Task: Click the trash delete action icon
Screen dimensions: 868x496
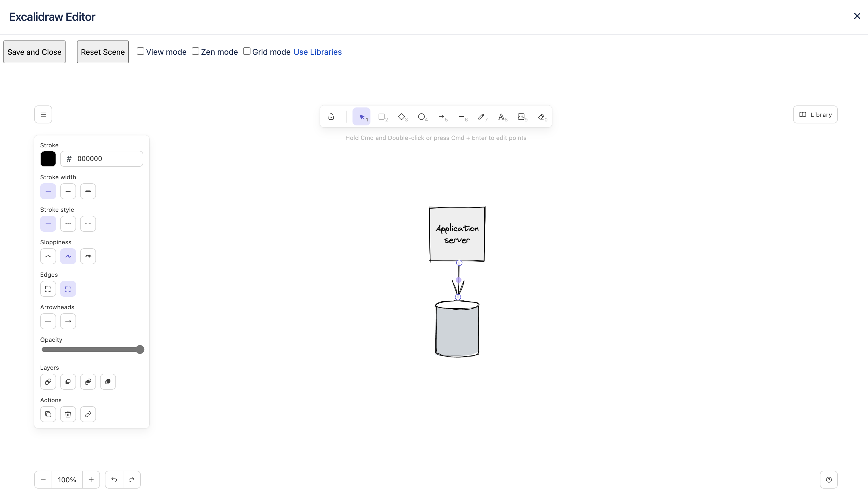Action: pyautogui.click(x=68, y=414)
